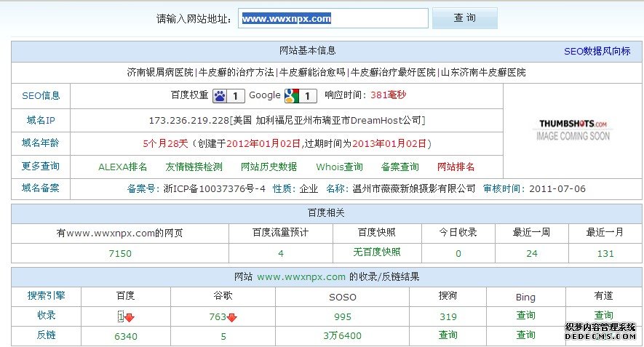The height and width of the screenshot is (347, 644).
Task: Click Baidu traffic estimate value 4
Action: 280,254
